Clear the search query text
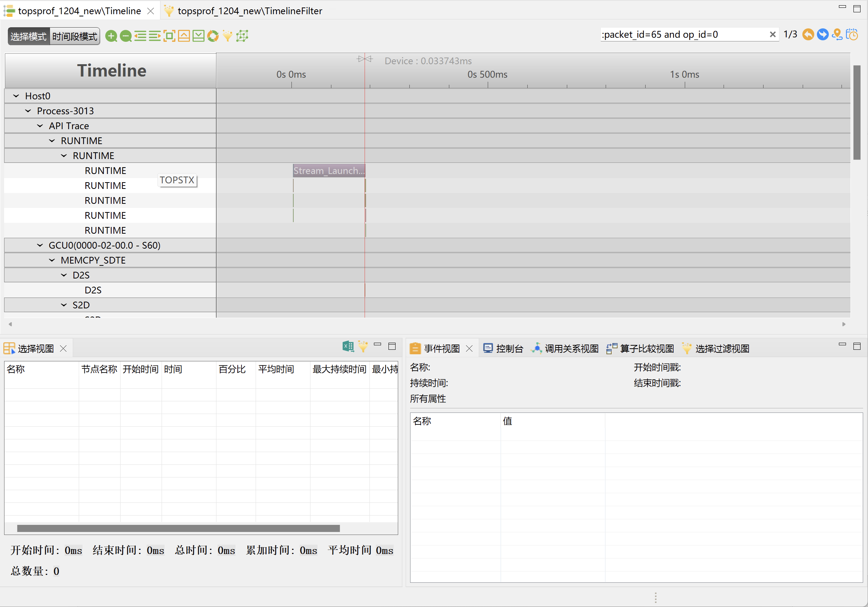 (773, 35)
